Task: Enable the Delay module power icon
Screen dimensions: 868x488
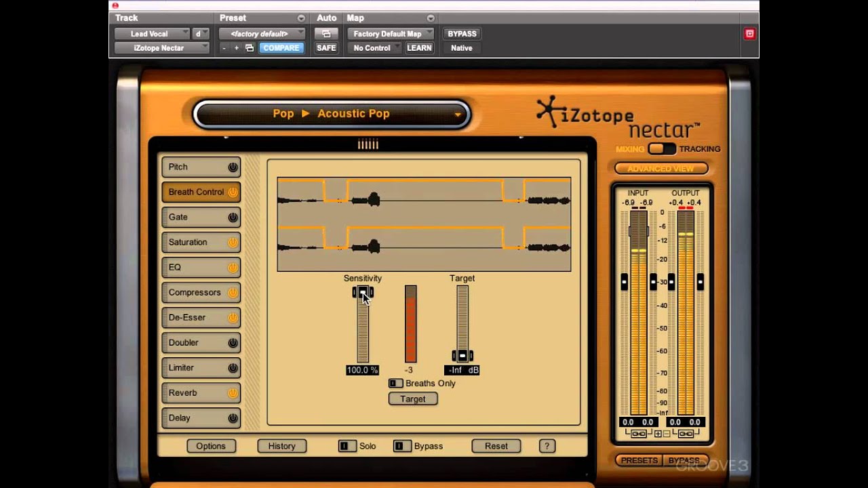Action: pyautogui.click(x=233, y=418)
